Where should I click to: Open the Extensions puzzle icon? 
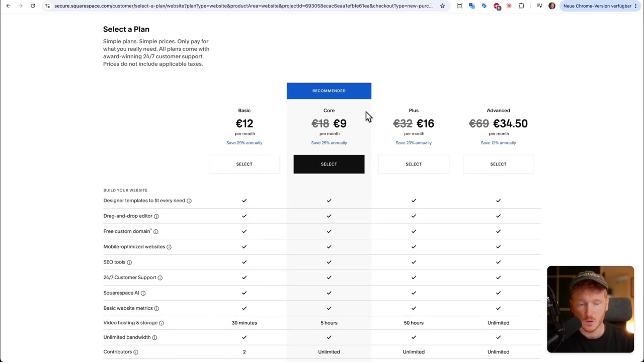click(521, 6)
